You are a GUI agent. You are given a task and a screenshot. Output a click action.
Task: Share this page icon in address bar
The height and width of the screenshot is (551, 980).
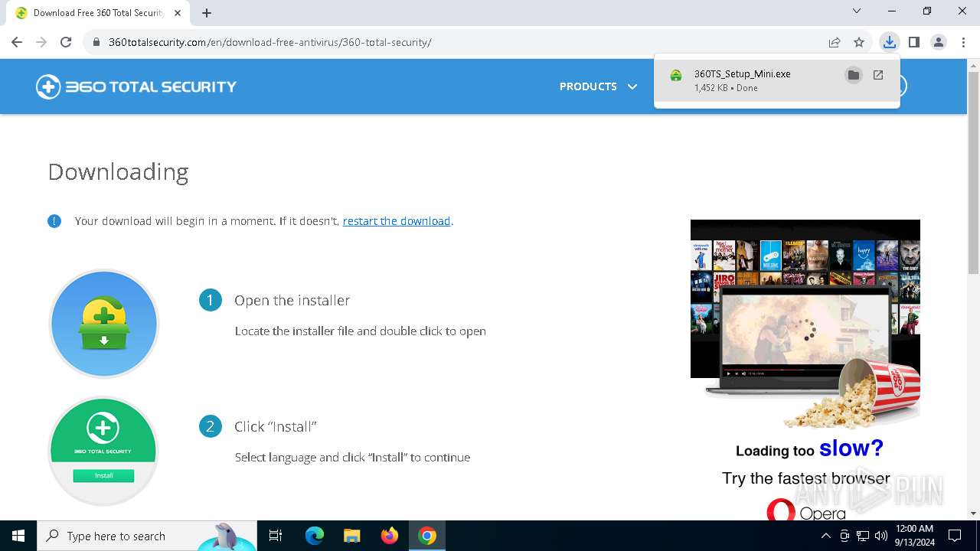pos(835,42)
